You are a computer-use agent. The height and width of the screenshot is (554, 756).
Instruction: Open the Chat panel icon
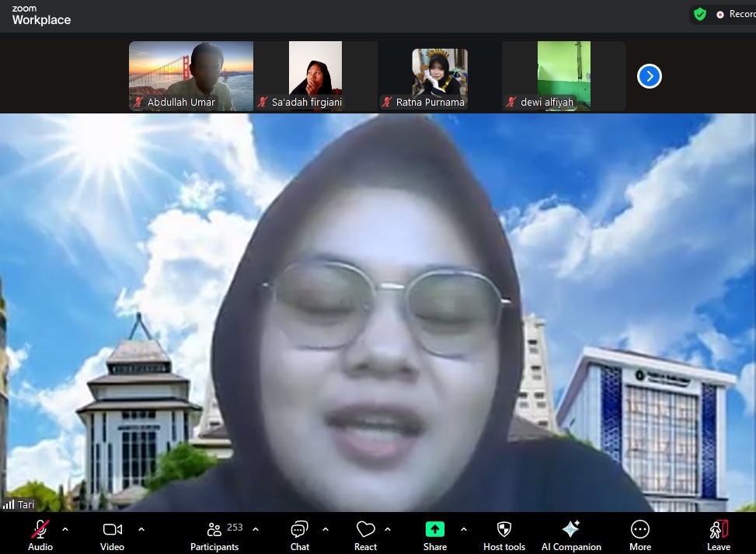pyautogui.click(x=299, y=530)
